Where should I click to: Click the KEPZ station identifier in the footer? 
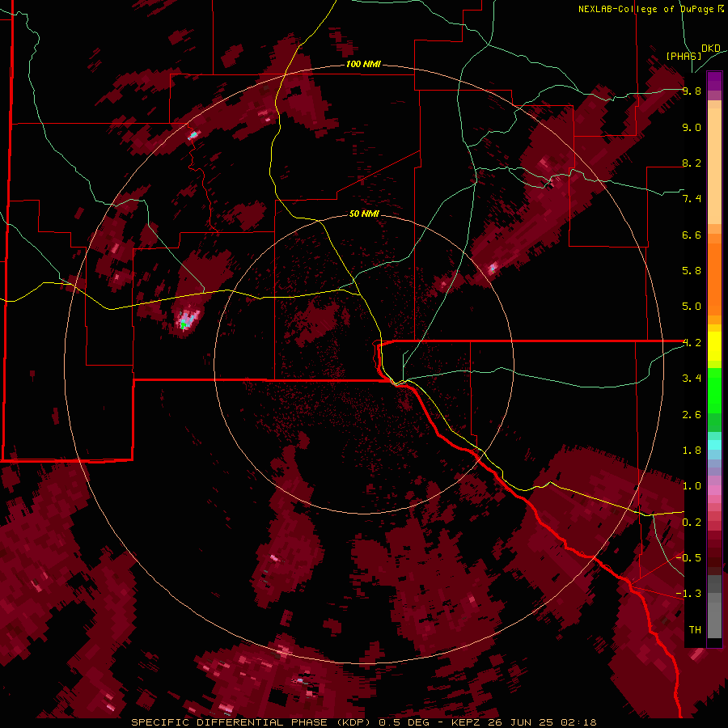pos(468,722)
